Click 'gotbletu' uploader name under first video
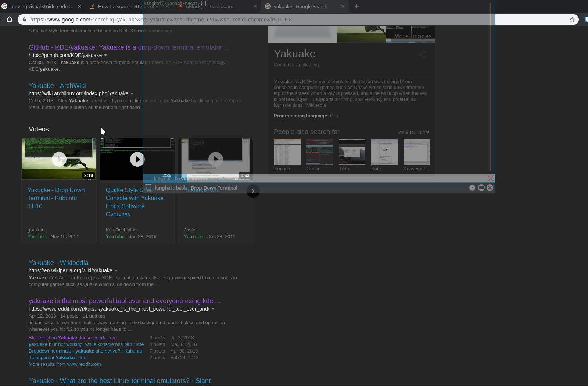The height and width of the screenshot is (386, 588). [x=36, y=230]
